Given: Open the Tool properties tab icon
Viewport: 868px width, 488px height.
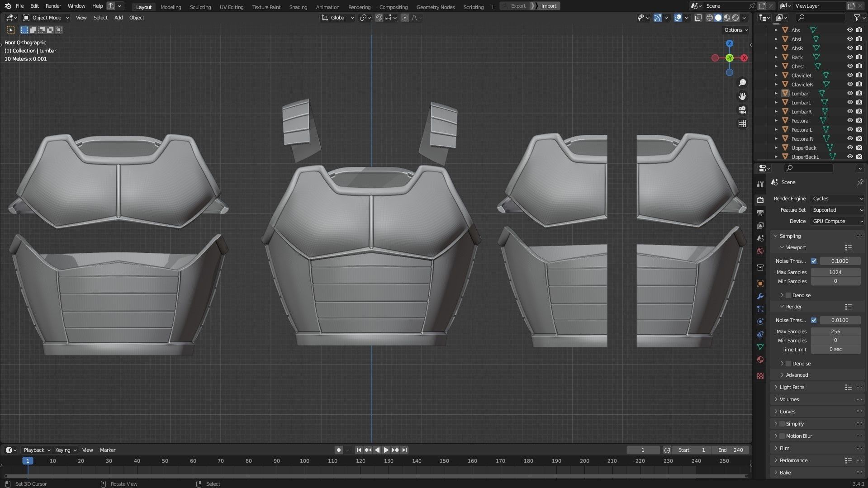Looking at the screenshot, I should click(760, 184).
